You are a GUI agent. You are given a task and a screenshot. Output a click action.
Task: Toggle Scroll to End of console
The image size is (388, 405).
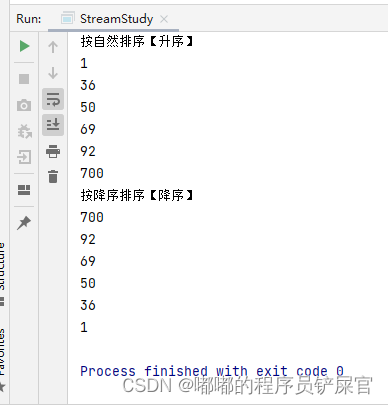pos(53,125)
